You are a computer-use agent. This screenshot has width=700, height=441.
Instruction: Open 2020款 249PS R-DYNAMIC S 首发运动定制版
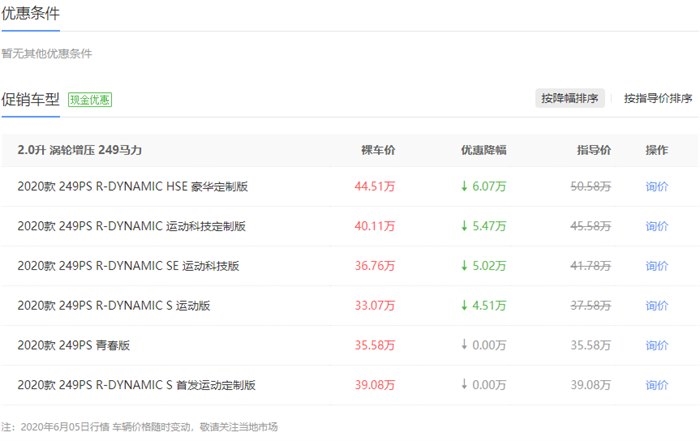point(137,385)
